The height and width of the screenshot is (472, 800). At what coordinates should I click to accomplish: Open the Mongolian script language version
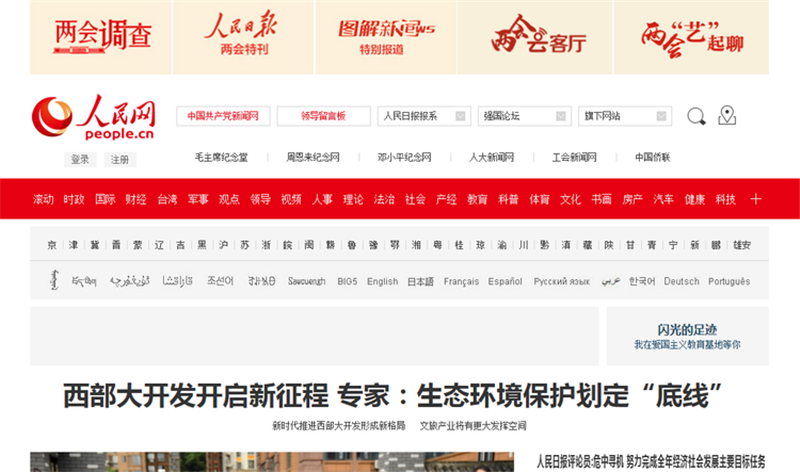coord(54,280)
